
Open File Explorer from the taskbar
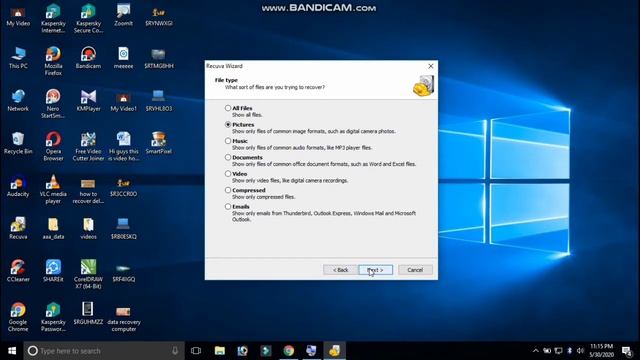coord(220,351)
